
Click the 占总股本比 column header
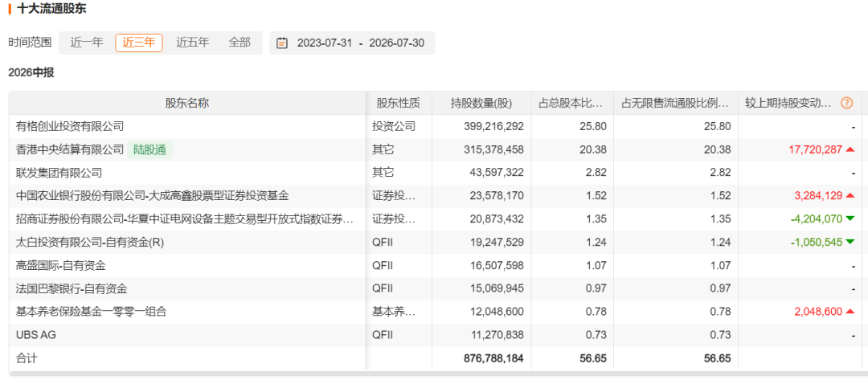[572, 103]
